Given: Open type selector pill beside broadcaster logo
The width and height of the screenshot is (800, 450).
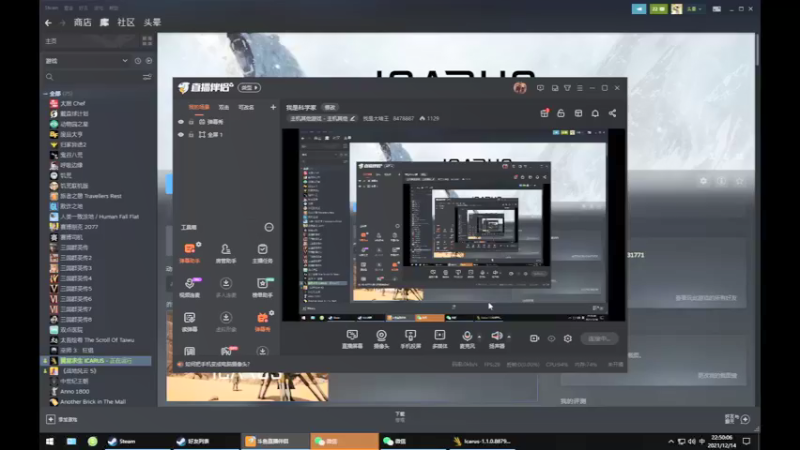Looking at the screenshot, I should click(250, 88).
